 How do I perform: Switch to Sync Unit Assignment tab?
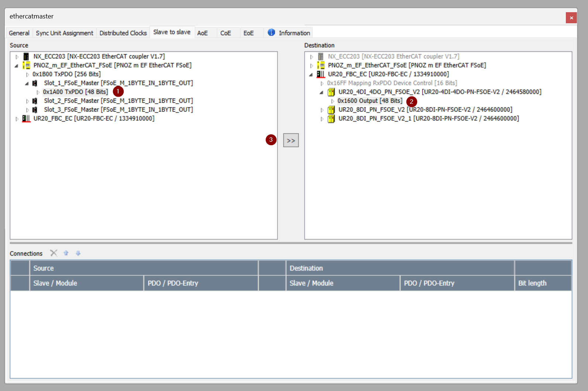(65, 33)
